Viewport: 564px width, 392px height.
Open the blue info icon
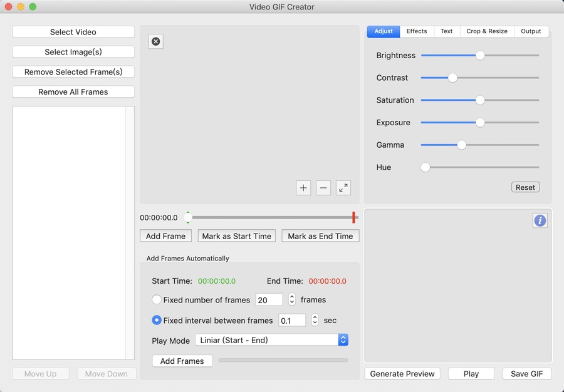pos(540,220)
